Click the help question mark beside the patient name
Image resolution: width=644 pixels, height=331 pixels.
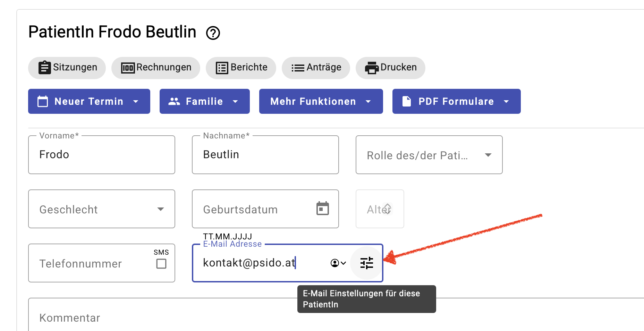213,33
